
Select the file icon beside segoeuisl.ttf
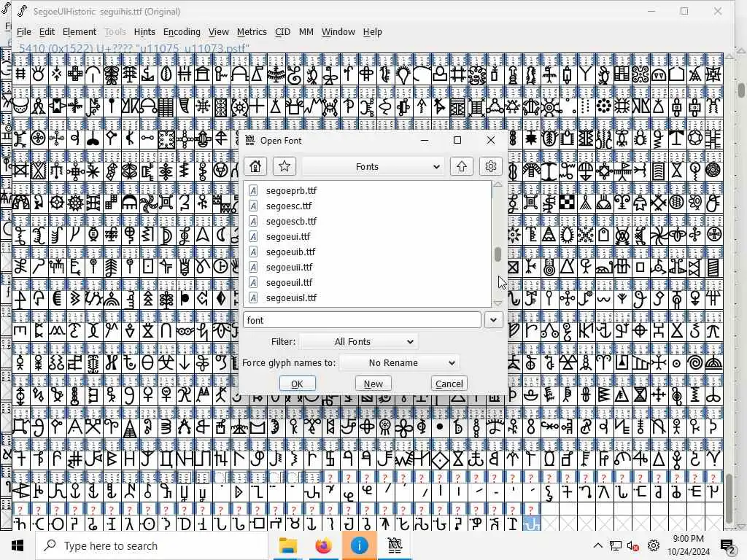253,297
